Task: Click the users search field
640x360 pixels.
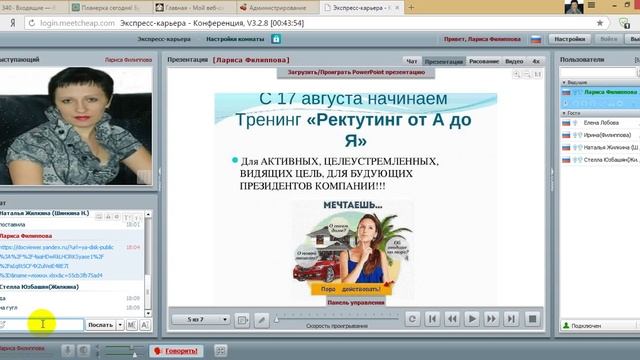Action: (x=598, y=73)
